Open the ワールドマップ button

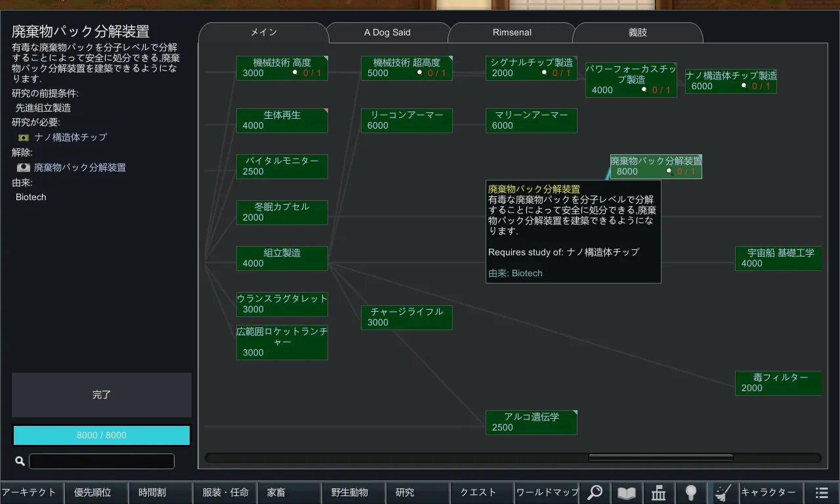(x=547, y=492)
